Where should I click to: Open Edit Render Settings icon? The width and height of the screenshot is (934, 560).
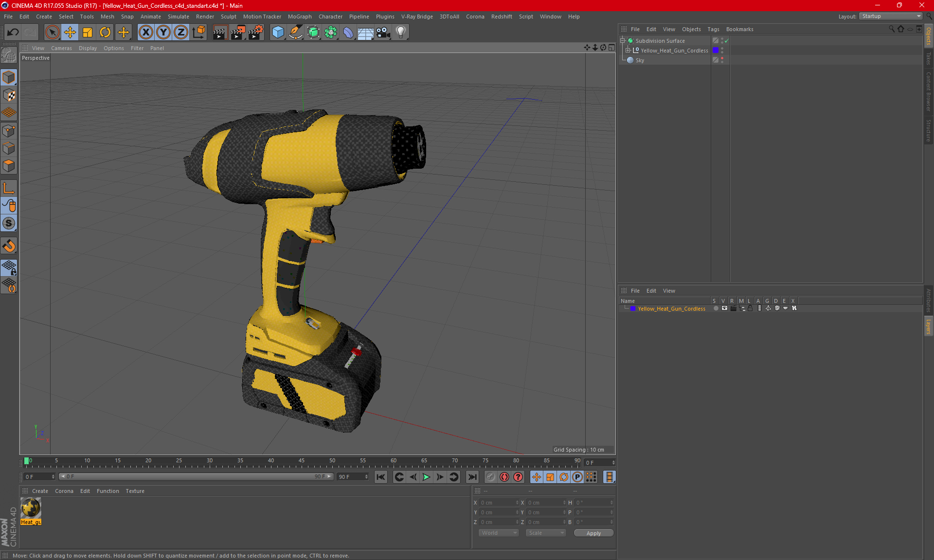coord(256,32)
